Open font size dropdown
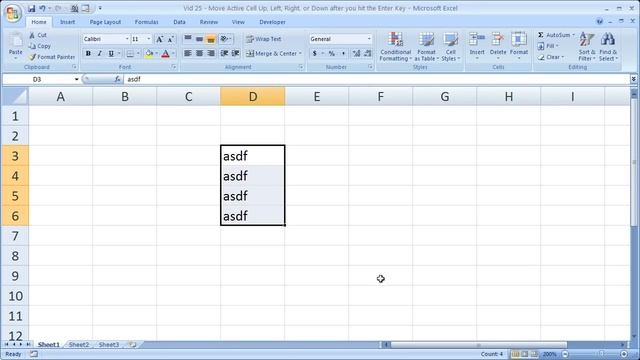 coord(149,39)
